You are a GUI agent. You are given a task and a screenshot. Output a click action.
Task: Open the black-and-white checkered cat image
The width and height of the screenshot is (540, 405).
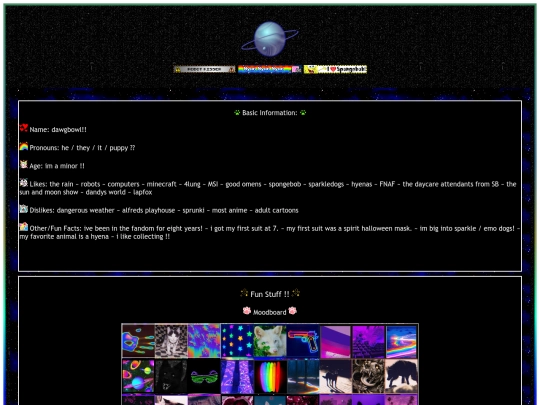click(x=171, y=341)
